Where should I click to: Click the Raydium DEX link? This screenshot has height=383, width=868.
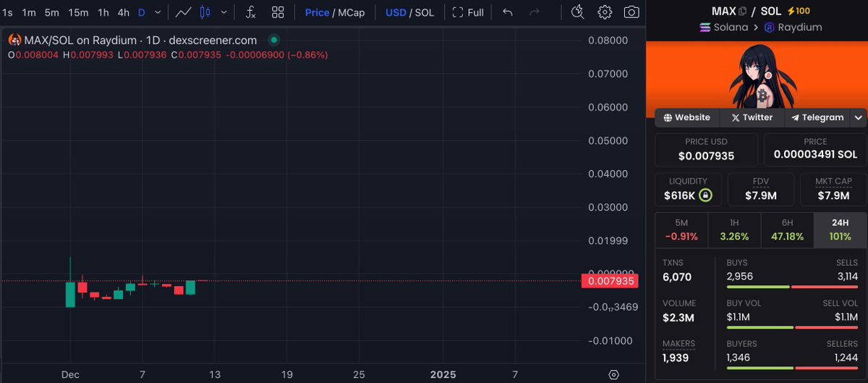coord(793,28)
